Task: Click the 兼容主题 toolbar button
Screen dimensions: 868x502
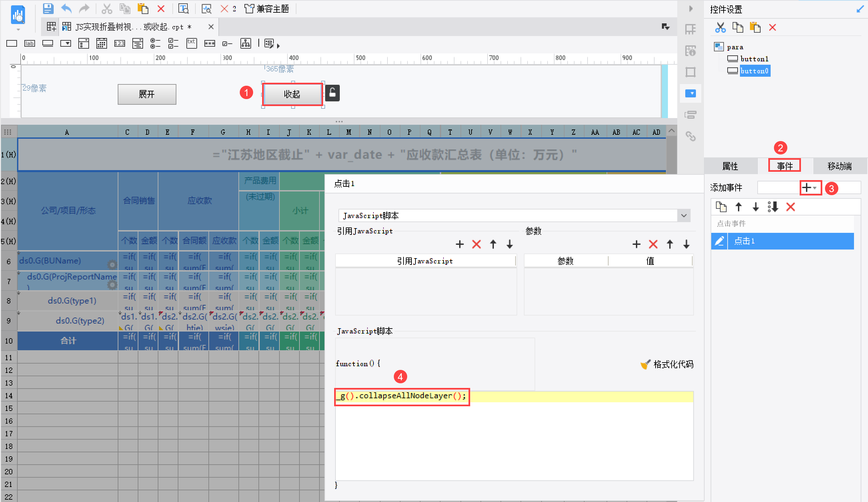Action: (x=266, y=9)
